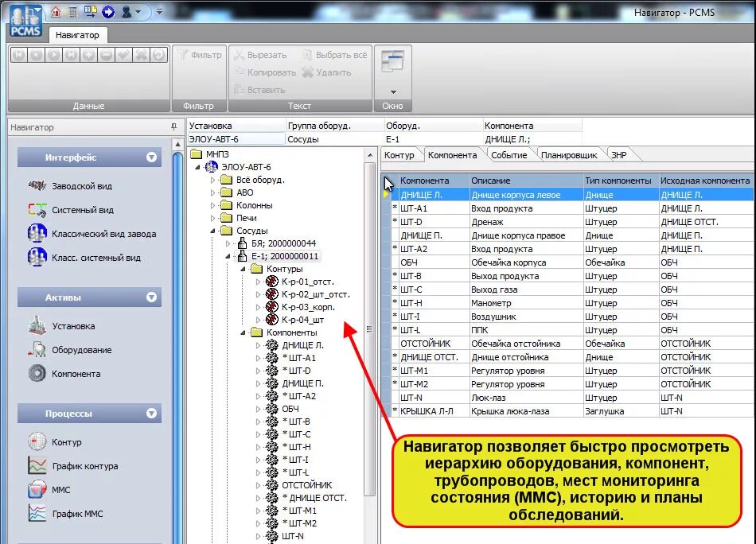This screenshot has width=756, height=544.
Task: Click the Удалить button
Action: (327, 72)
